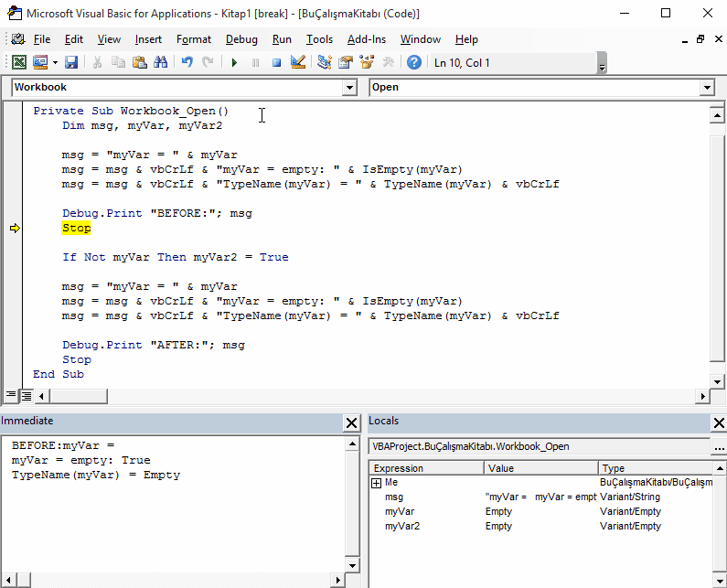Click the Undo arrow icon

pos(187,62)
